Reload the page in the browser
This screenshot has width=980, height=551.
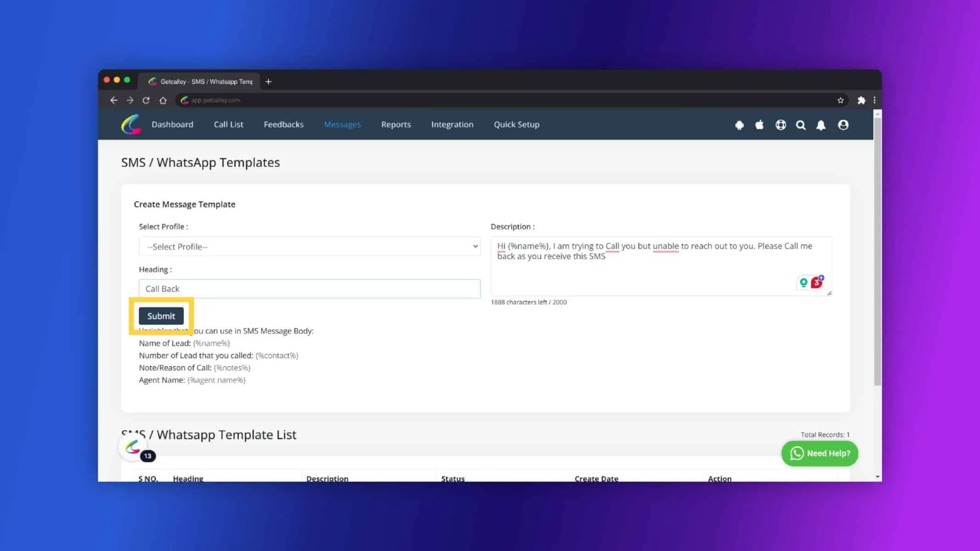point(146,100)
